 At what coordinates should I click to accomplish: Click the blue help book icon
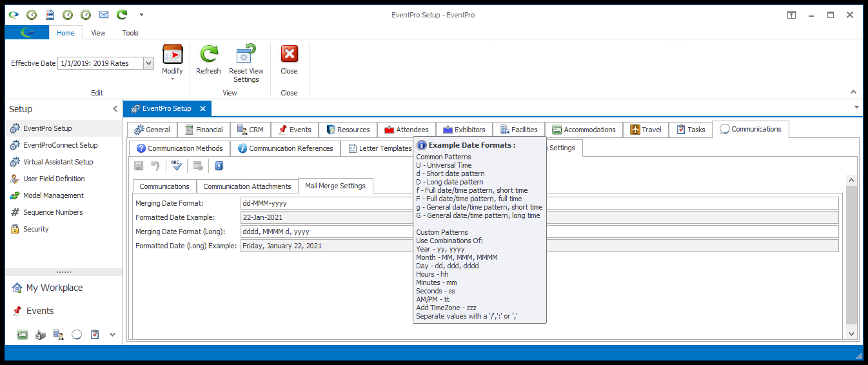[219, 166]
